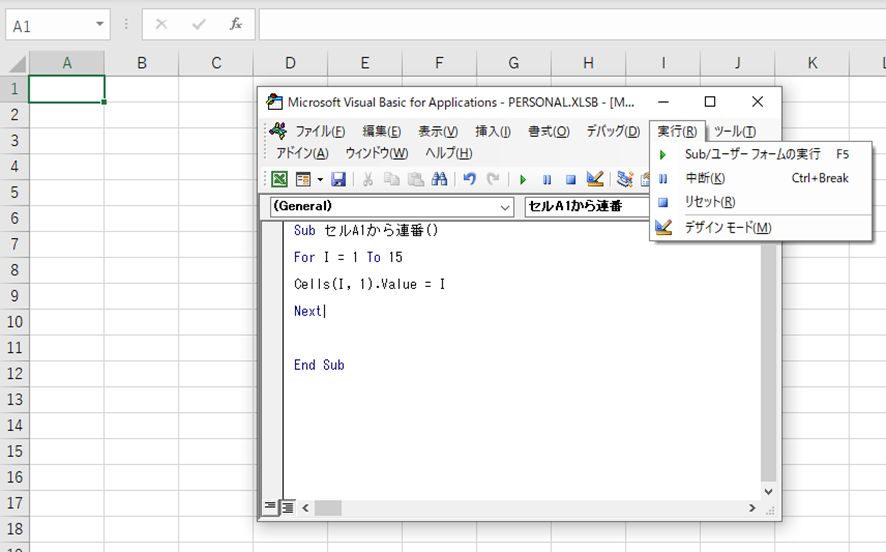Image resolution: width=886 pixels, height=552 pixels.
Task: Select column K header in Excel
Action: pos(812,63)
